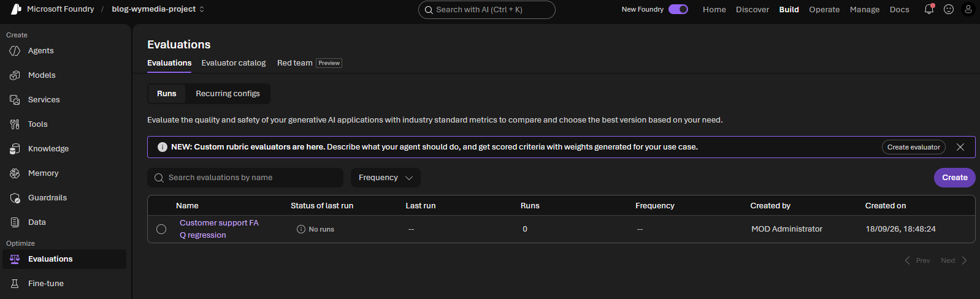Click the Microsoft Foundry logo icon
Screen dimensions: 980x299
(16, 9)
